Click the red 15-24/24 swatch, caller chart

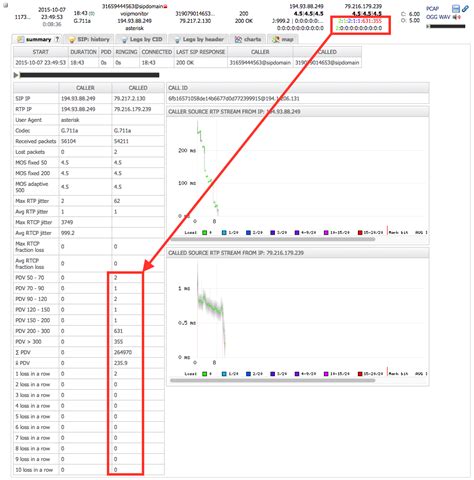click(360, 232)
